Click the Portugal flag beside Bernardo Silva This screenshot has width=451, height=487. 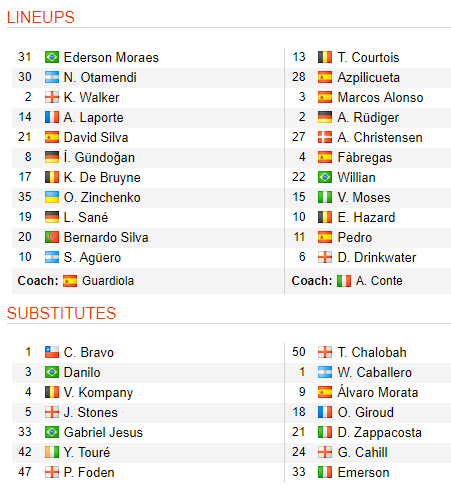[52, 237]
